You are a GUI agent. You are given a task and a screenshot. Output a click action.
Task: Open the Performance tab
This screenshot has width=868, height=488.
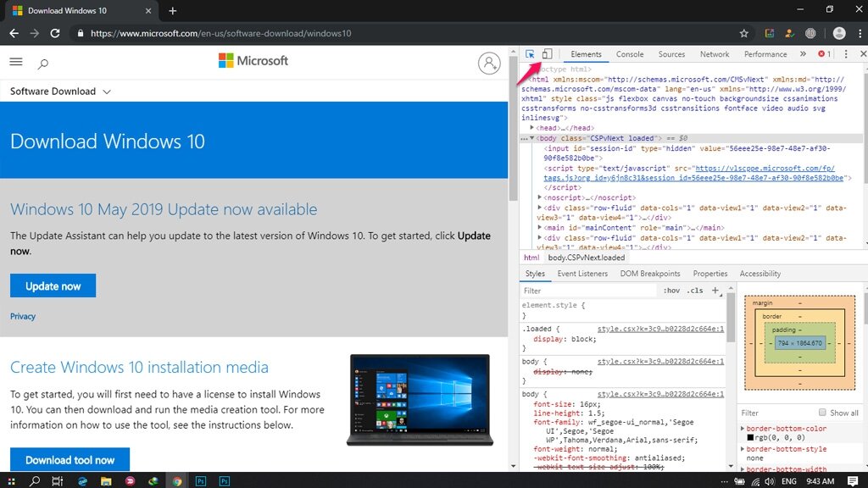coord(765,54)
